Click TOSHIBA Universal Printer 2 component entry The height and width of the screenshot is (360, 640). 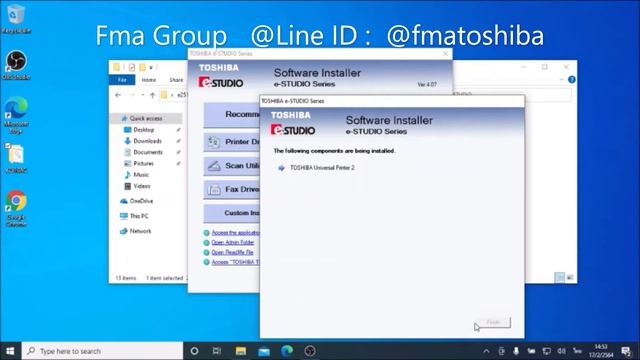[322, 168]
